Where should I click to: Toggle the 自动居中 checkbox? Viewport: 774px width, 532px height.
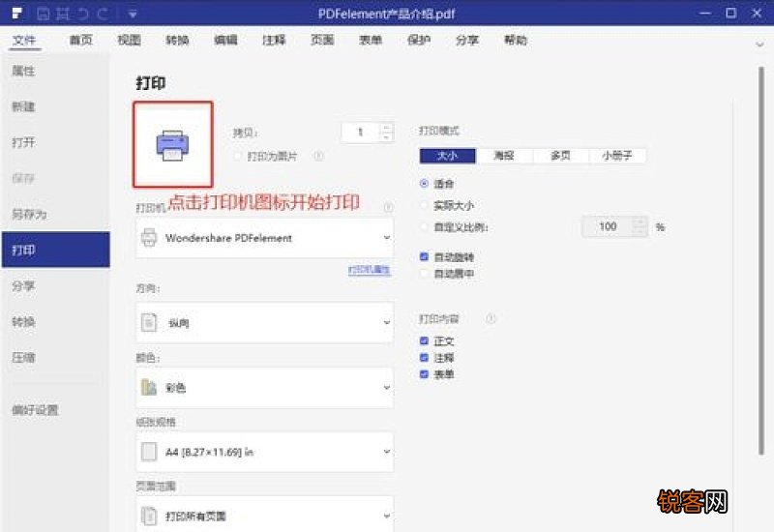[x=424, y=273]
